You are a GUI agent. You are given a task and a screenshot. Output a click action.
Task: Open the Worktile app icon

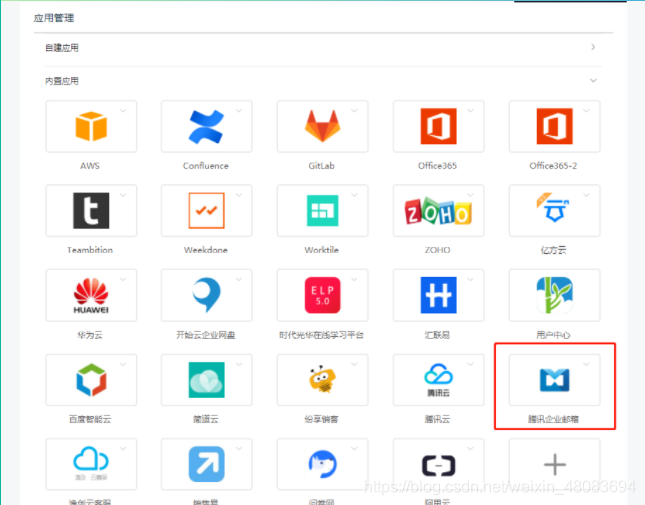point(322,211)
